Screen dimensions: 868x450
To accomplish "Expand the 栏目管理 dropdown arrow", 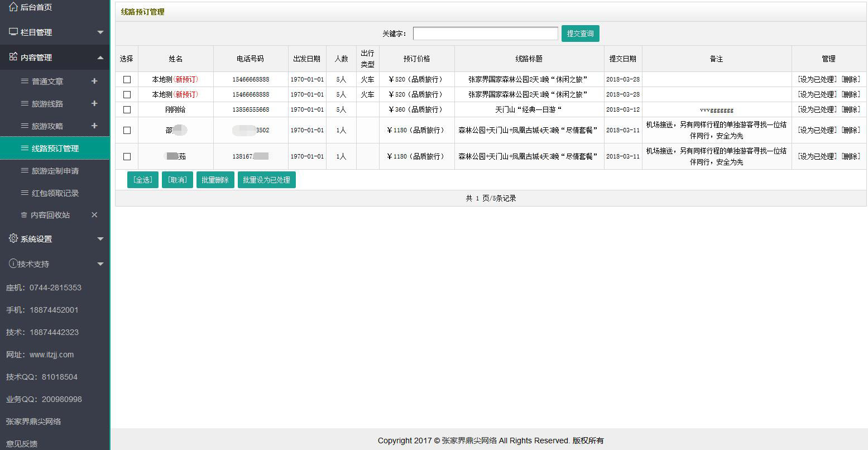I will click(100, 32).
